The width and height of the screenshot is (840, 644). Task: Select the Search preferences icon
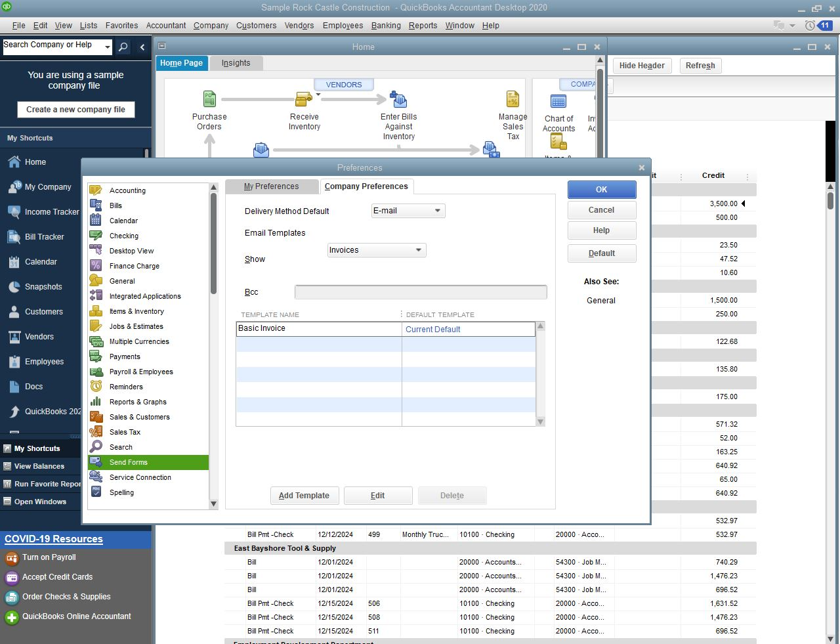(96, 447)
